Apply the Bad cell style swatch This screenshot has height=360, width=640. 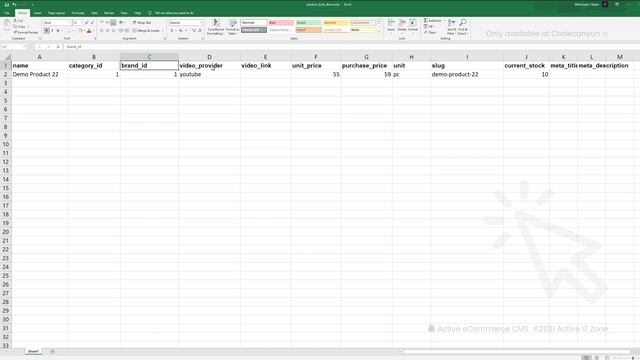point(281,22)
